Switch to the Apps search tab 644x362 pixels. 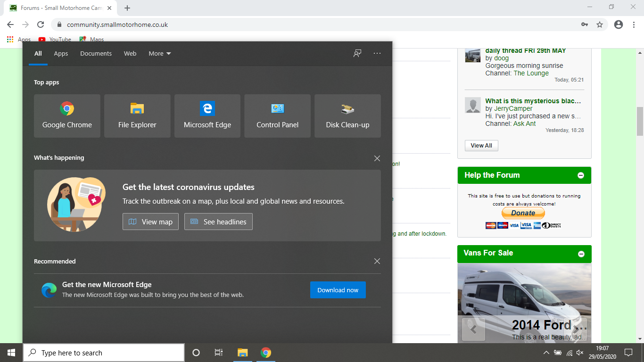pos(61,53)
